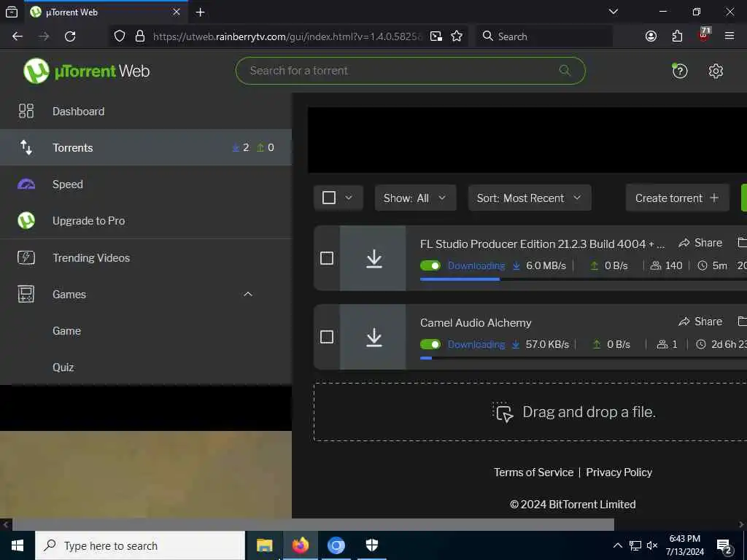
Task: Bookmark page with the star icon
Action: [x=457, y=36]
